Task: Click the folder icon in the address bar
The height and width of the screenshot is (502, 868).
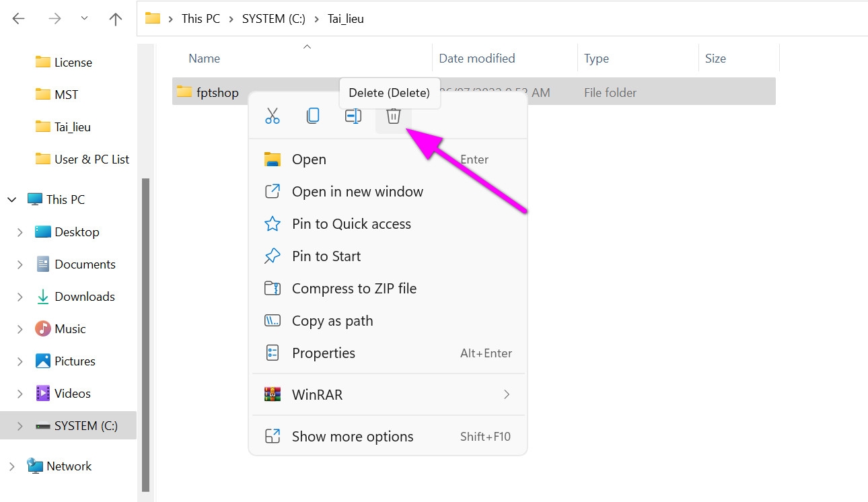Action: coord(153,18)
